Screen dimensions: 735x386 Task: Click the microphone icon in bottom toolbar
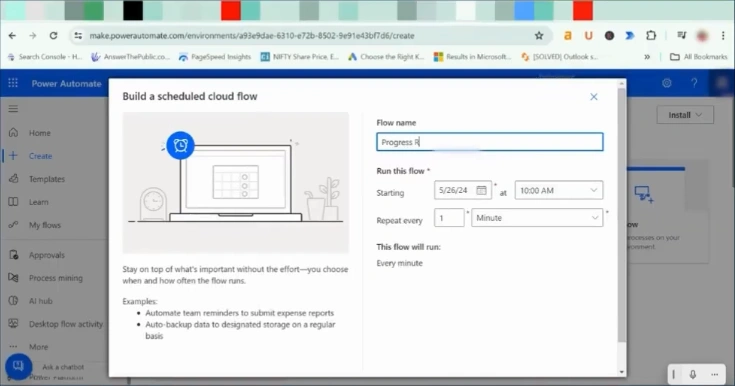pyautogui.click(x=692, y=374)
